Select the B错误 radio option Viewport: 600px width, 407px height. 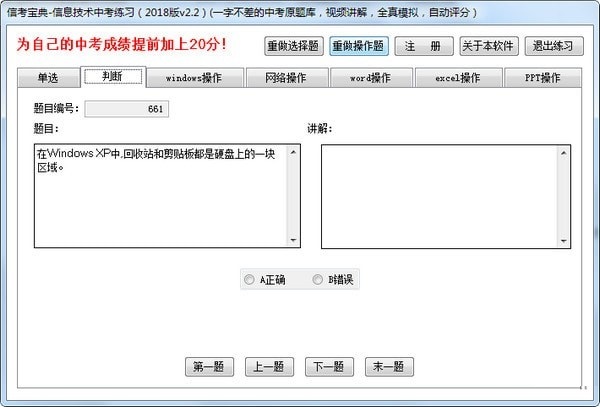pos(333,280)
